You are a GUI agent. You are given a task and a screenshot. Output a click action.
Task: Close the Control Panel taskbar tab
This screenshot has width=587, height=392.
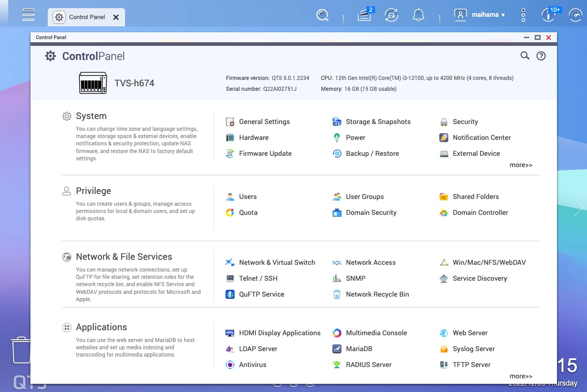point(116,17)
